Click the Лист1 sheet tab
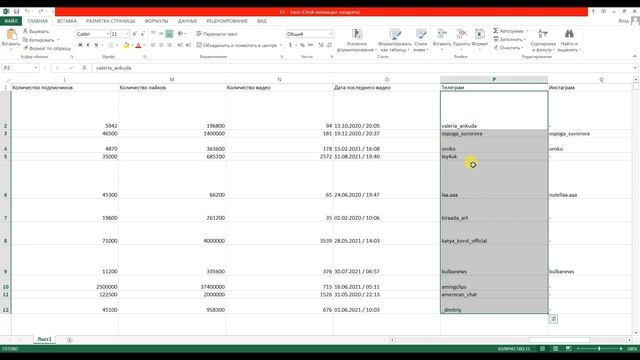640x360 pixels. click(44, 339)
